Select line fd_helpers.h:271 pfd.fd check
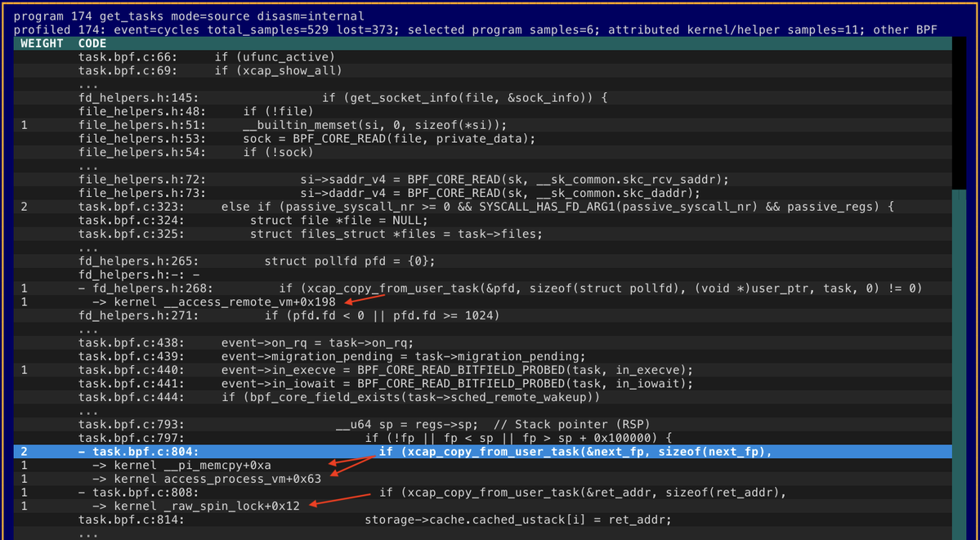Image resolution: width=980 pixels, height=540 pixels. [x=482, y=315]
